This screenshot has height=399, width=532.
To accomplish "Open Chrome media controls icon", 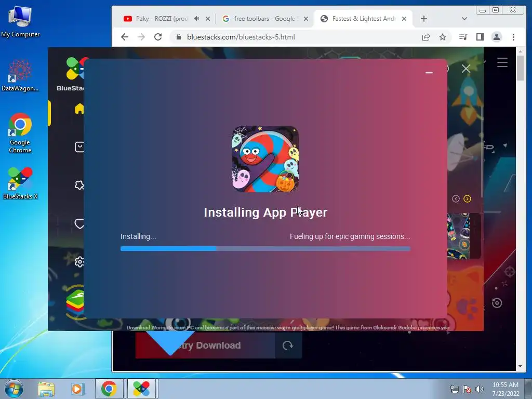I will 463,37.
